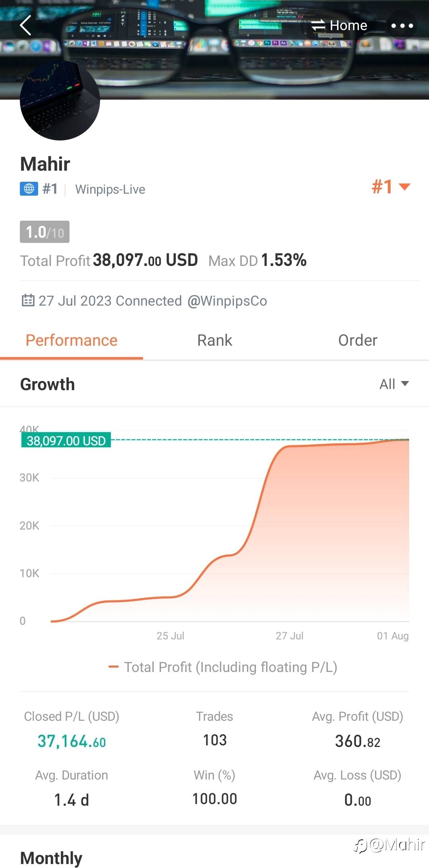This screenshot has height=868, width=429.
Task: Tap the calendar icon beside connected date
Action: point(28,300)
